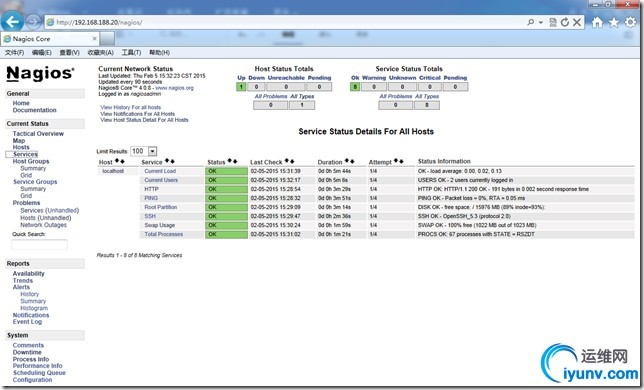644x390 pixels.
Task: Click View Host Status Detail For All Hosts
Action: point(144,120)
